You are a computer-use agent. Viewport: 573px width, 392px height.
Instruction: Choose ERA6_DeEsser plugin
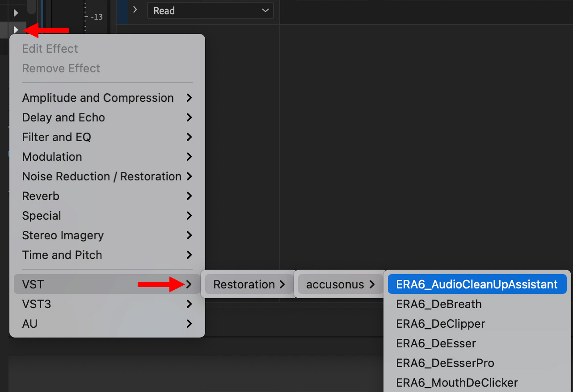(x=477, y=343)
